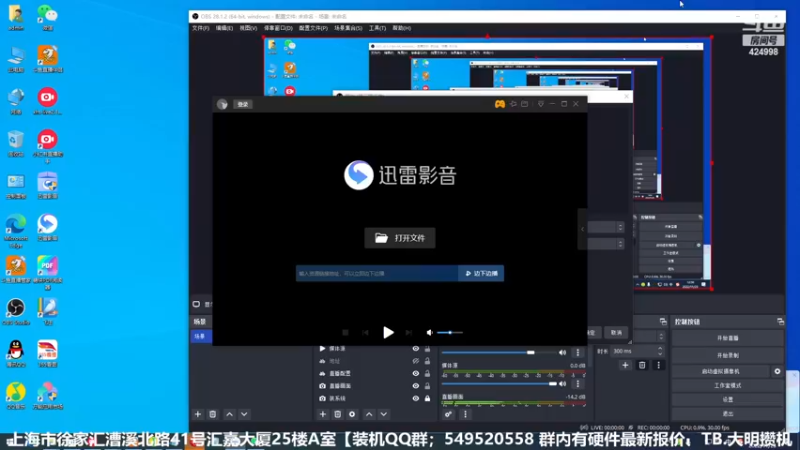This screenshot has width=800, height=450.
Task: Click the player volume slider
Action: click(x=450, y=333)
